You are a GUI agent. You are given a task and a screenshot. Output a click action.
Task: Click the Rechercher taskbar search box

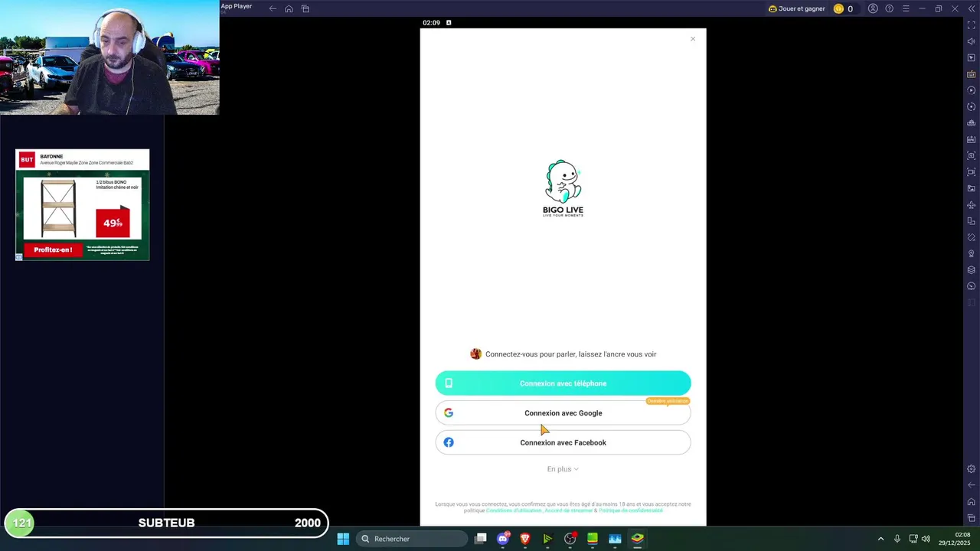[411, 539]
